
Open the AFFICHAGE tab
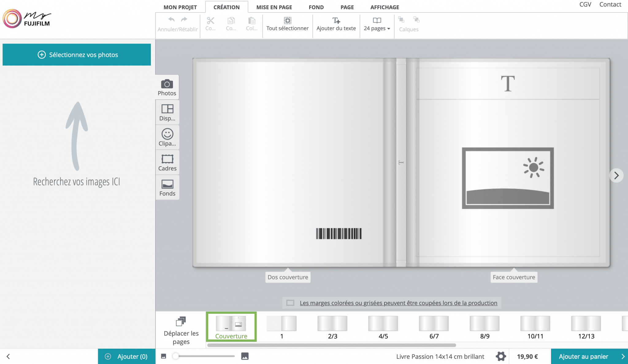(x=385, y=7)
